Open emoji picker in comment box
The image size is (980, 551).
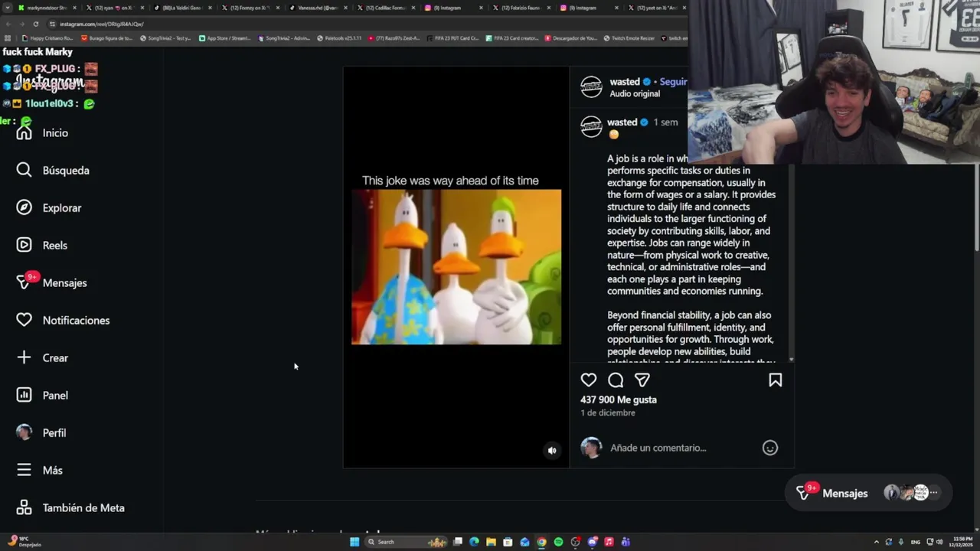coord(770,448)
